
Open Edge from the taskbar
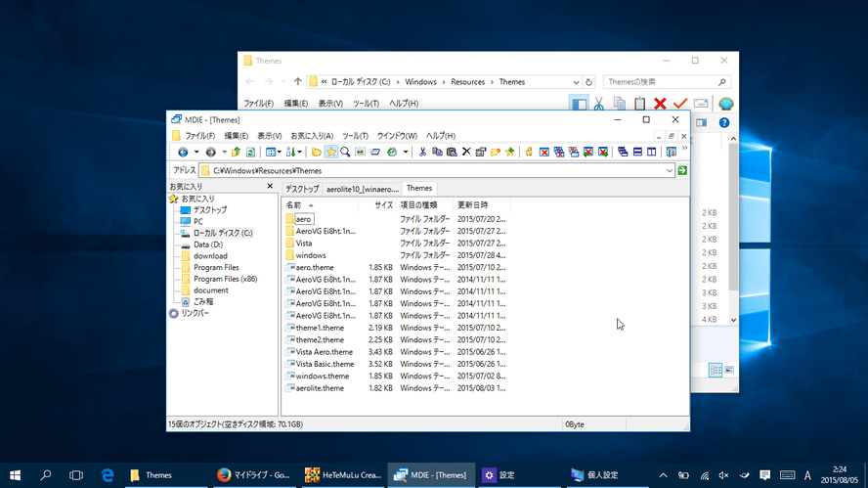(x=108, y=475)
